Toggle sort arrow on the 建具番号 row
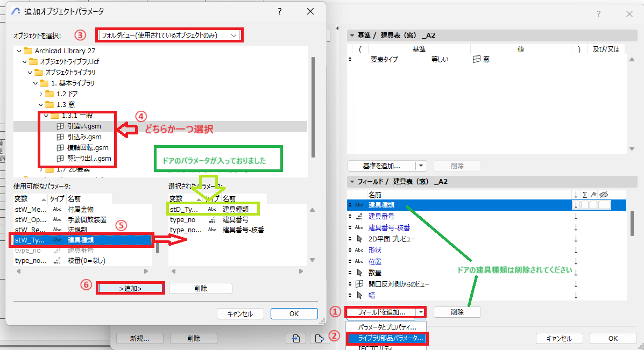The image size is (644, 350). 576,216
